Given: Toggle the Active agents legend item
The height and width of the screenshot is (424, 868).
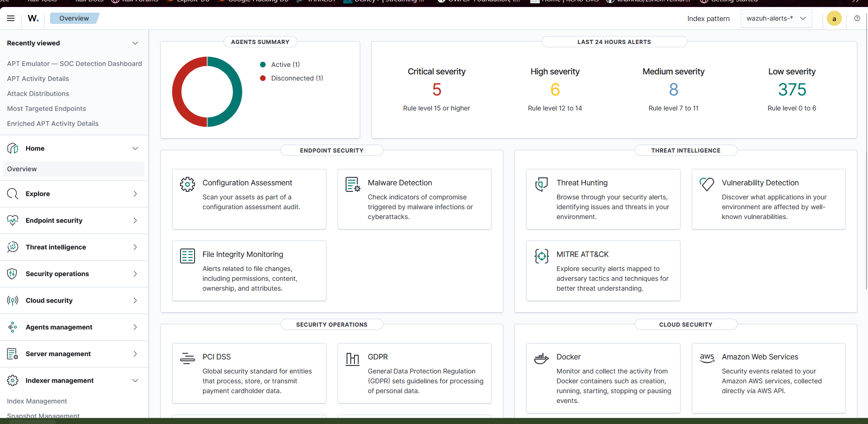Looking at the screenshot, I should (280, 65).
